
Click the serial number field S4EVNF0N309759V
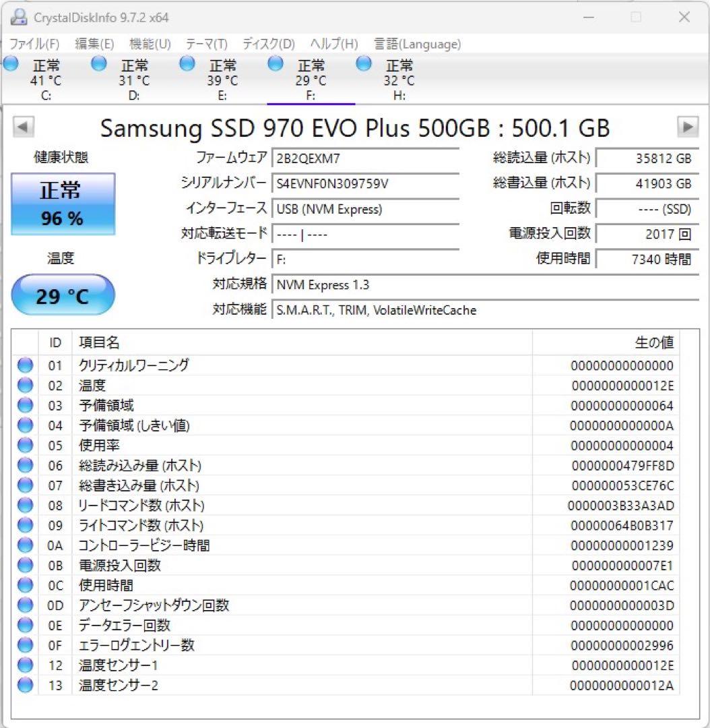365,183
